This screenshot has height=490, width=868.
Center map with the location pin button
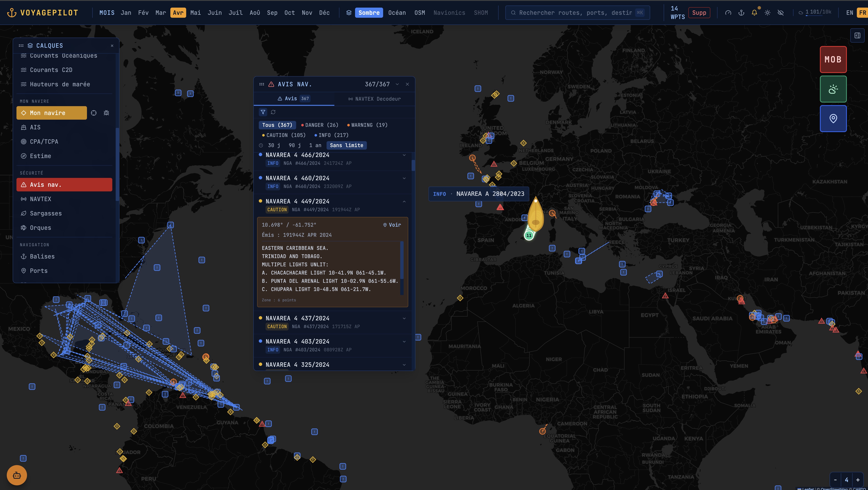pos(833,119)
